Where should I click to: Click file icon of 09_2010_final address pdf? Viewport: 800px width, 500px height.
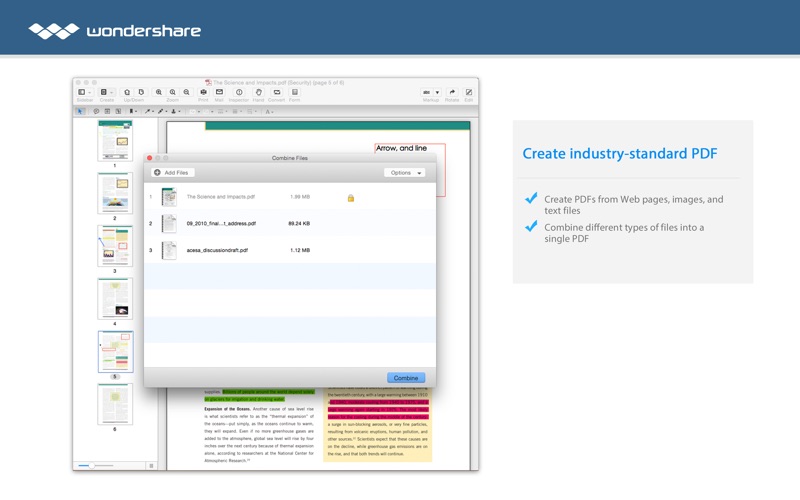click(169, 223)
